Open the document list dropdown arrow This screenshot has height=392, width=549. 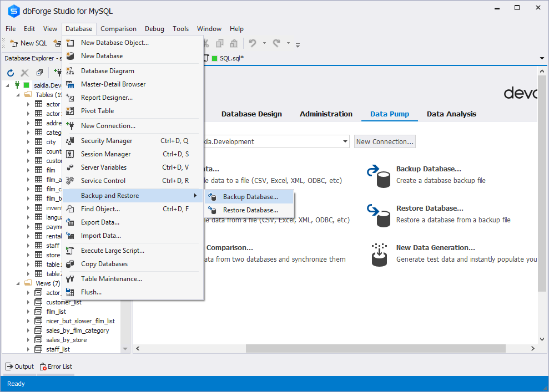pyautogui.click(x=542, y=58)
